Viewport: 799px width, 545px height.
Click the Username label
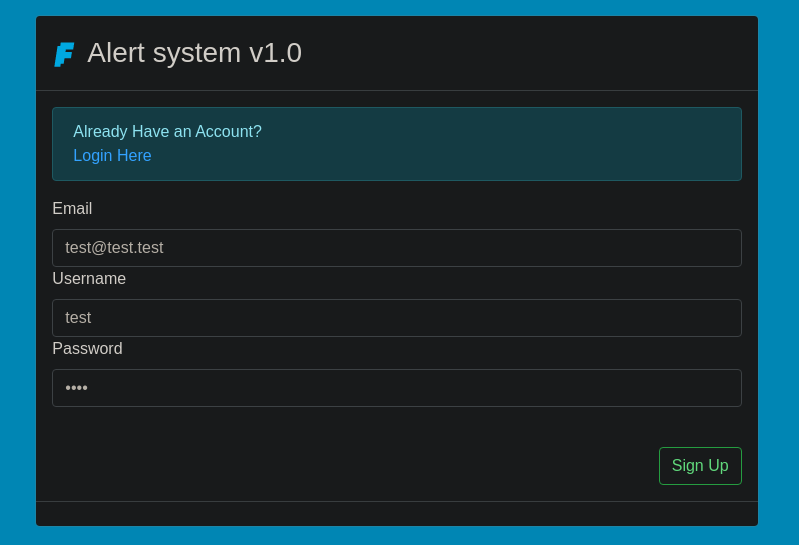[x=89, y=279]
